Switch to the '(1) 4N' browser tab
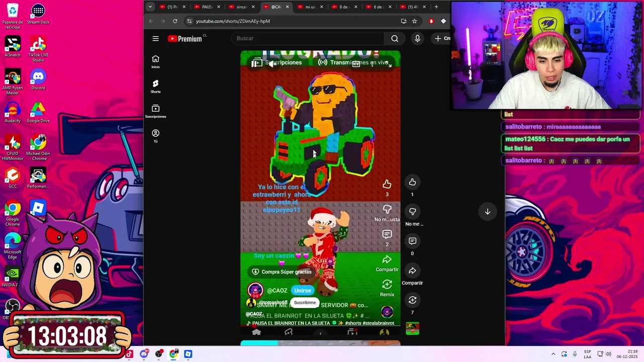Image resolution: width=644 pixels, height=362 pixels. point(413,7)
